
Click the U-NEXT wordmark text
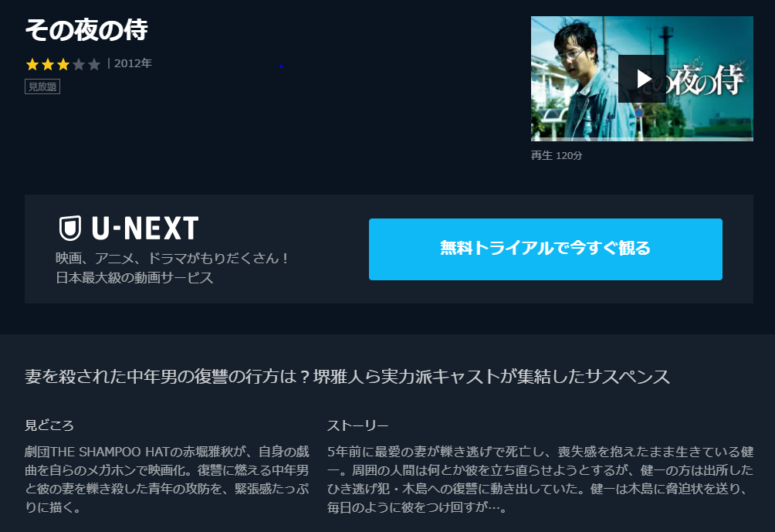[145, 229]
